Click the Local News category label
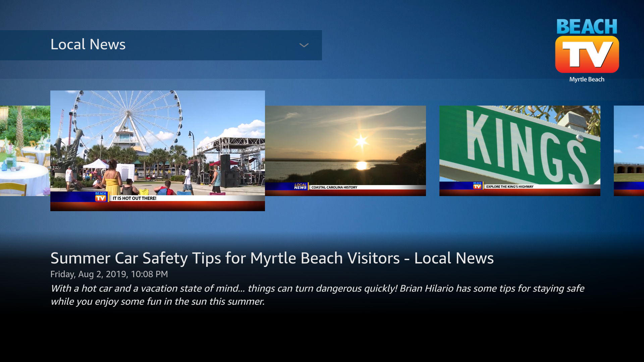644x362 pixels. tap(88, 45)
